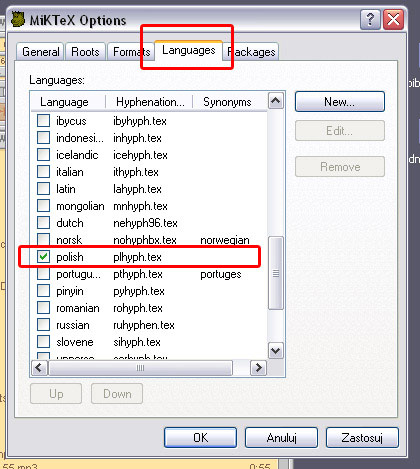Enable the pinyin language checkbox
The width and height of the screenshot is (420, 469).
(43, 290)
